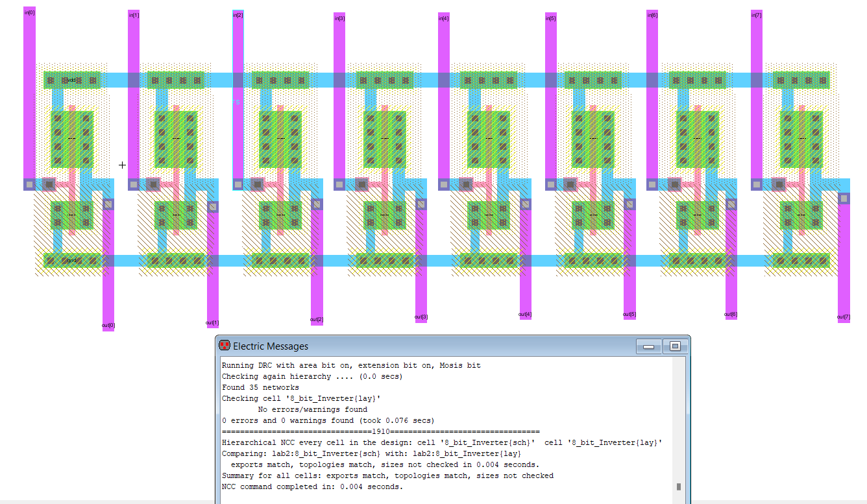Screen dimensions: 867x504
Task: Click 'Summary for all cells' message line
Action: 387,475
